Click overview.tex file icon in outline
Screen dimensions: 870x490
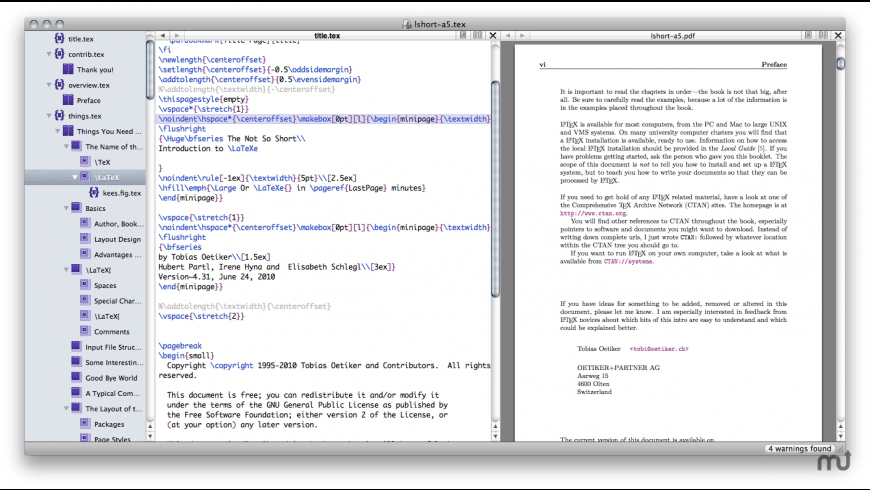click(x=59, y=85)
